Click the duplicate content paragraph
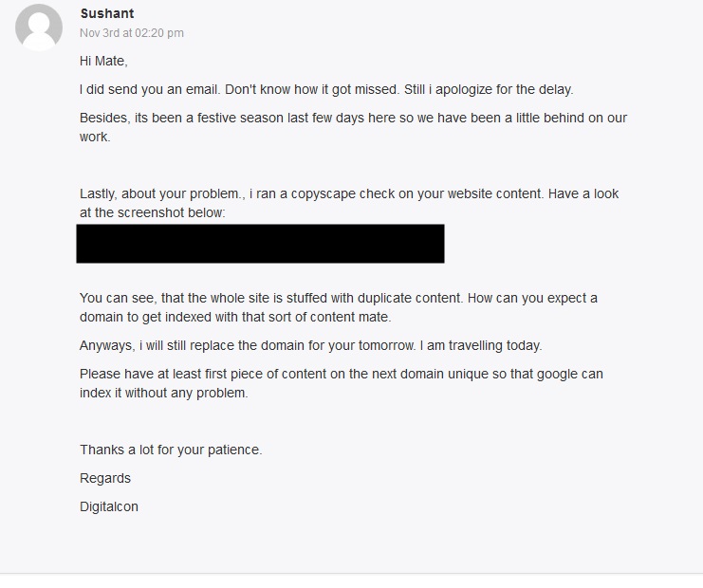Screen dimensions: 703x588 pyautogui.click(x=339, y=307)
